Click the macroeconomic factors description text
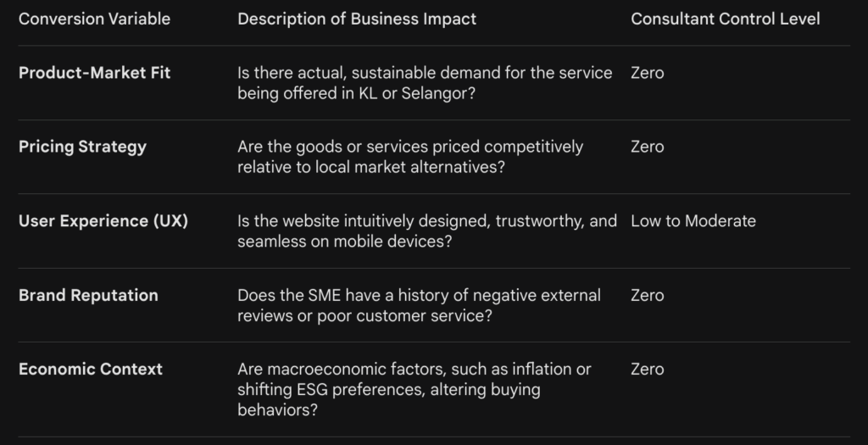The image size is (868, 445). (x=415, y=370)
